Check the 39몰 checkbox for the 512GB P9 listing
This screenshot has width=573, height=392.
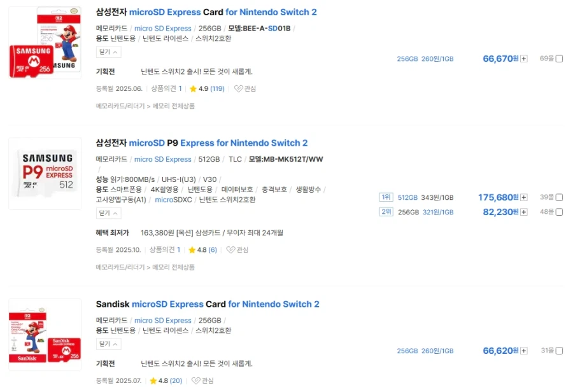point(558,197)
